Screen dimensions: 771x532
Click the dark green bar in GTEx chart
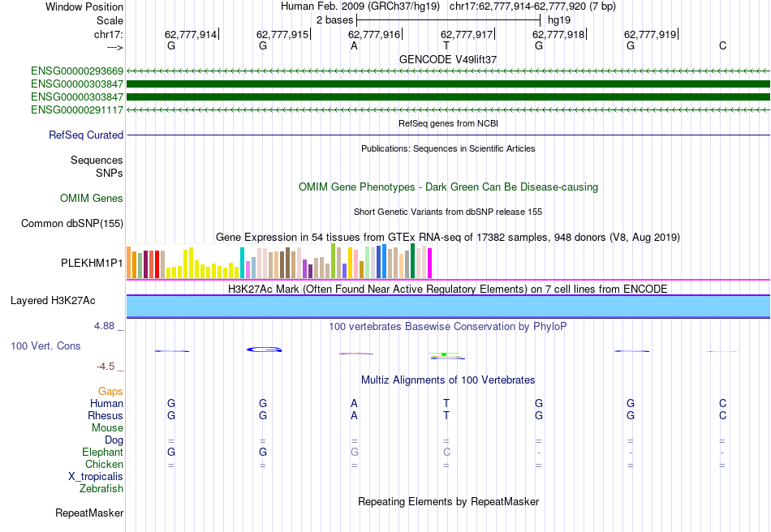coord(412,261)
